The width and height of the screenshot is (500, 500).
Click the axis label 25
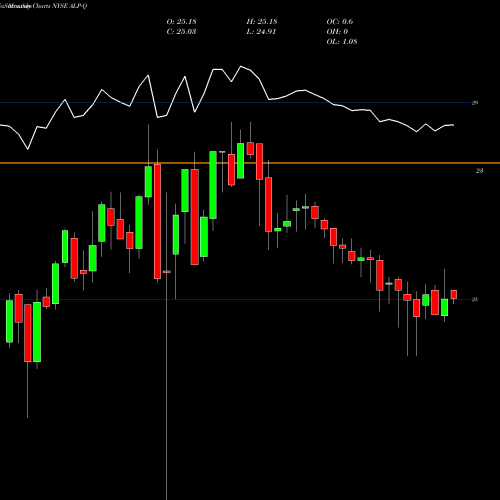pos(475,299)
